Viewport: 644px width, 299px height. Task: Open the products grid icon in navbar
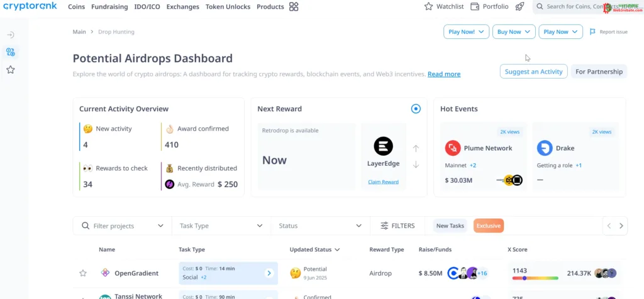click(294, 6)
